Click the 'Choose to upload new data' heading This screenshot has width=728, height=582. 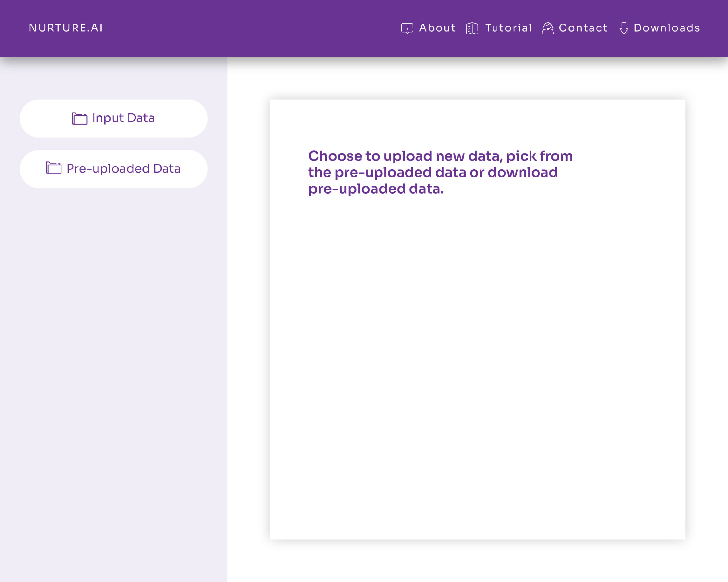tap(440, 172)
